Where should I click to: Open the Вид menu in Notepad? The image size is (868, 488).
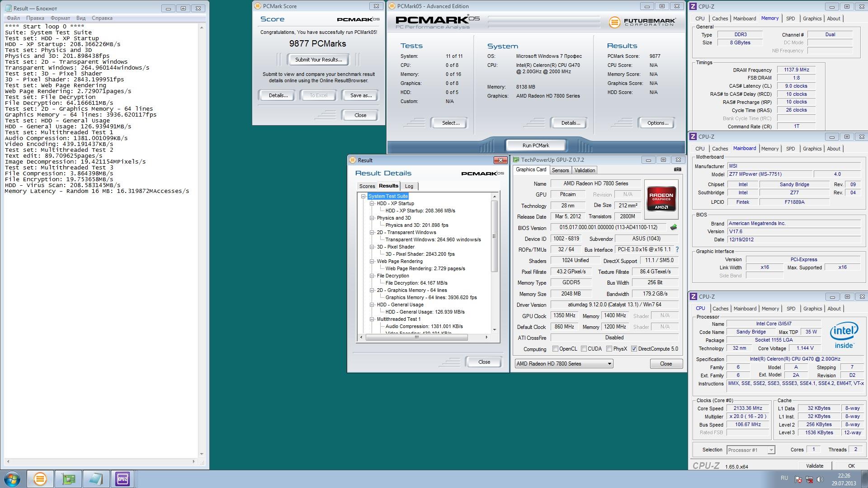pos(81,18)
